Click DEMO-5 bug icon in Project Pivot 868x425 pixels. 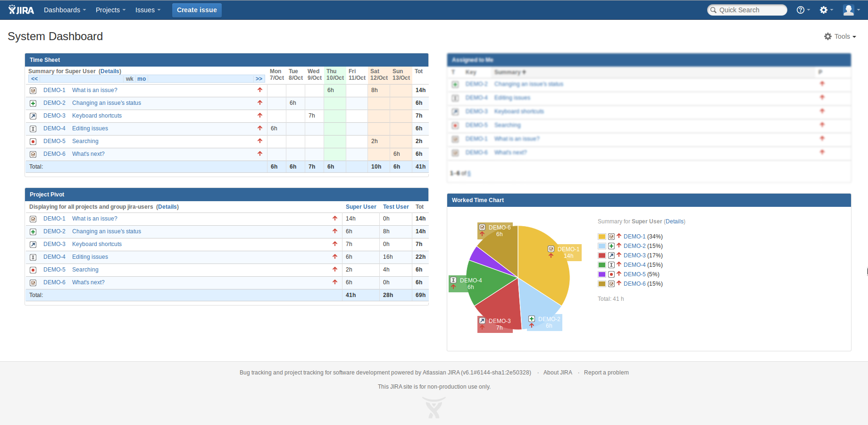(33, 270)
